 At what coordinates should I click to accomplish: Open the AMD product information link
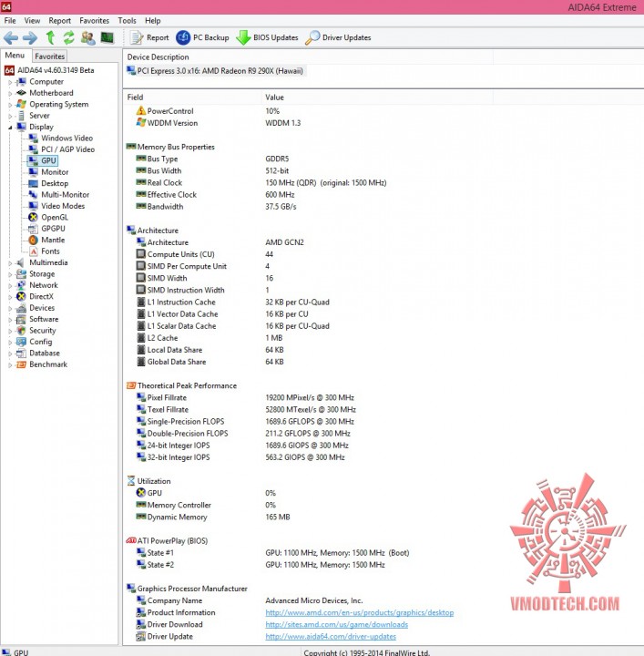click(360, 612)
